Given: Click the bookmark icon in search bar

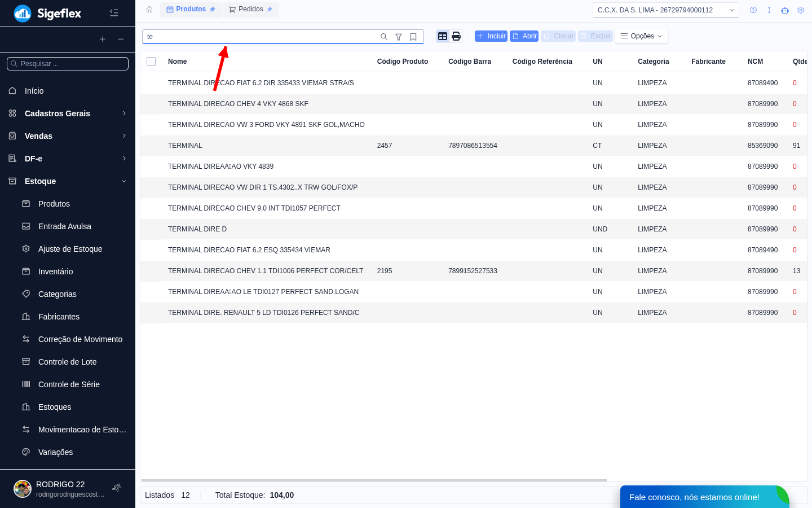Looking at the screenshot, I should (413, 37).
